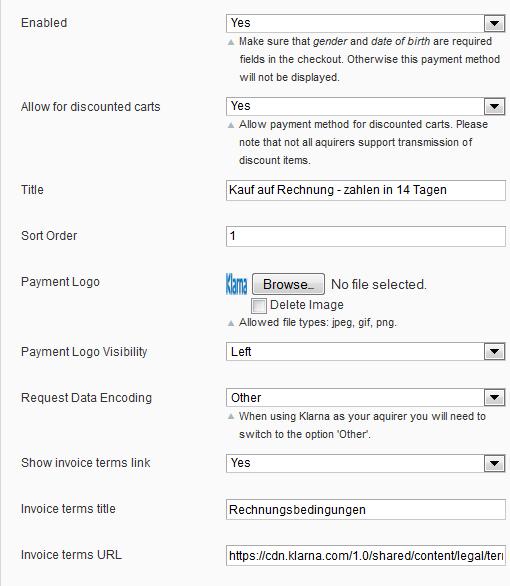Screen dimensions: 510x586
Task: Click the Browse button for Payment Logo
Action: coord(288,284)
